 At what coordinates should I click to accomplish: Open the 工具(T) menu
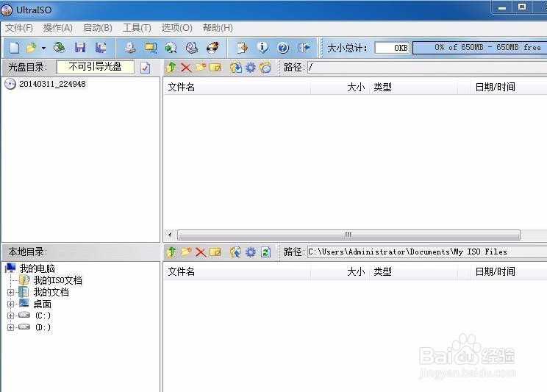(x=137, y=28)
